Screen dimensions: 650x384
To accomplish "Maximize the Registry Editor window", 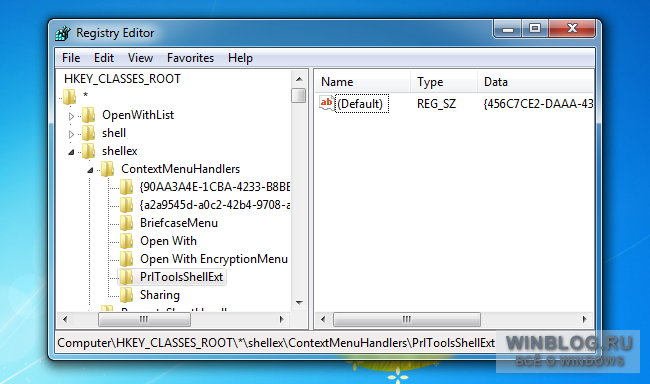I will click(535, 29).
